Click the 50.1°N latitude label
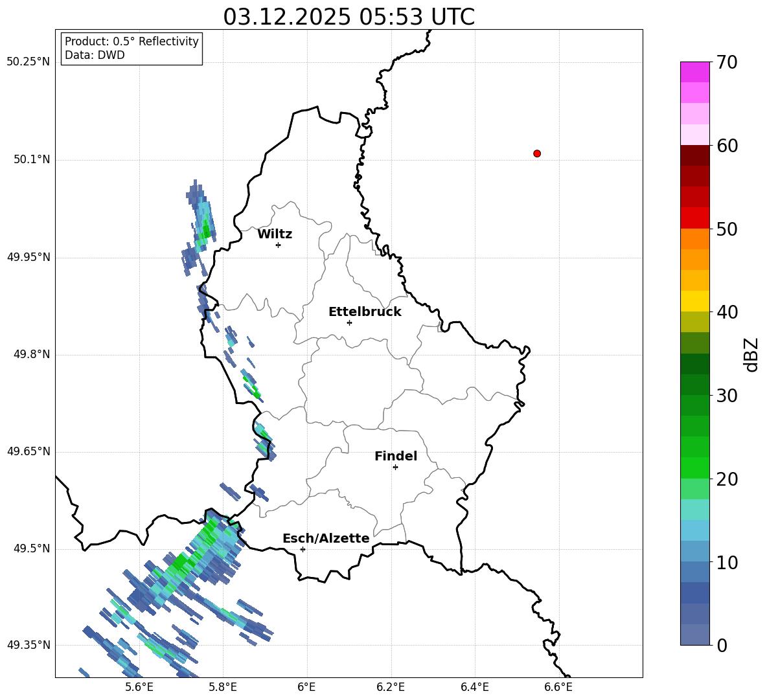Image resolution: width=767 pixels, height=700 pixels. pyautogui.click(x=32, y=160)
